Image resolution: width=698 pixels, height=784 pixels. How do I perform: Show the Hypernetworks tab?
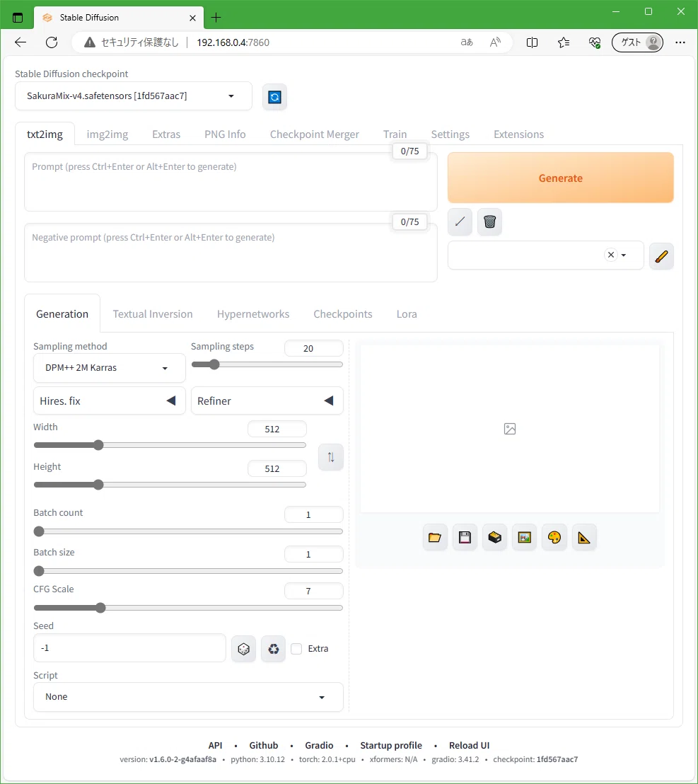(x=252, y=314)
